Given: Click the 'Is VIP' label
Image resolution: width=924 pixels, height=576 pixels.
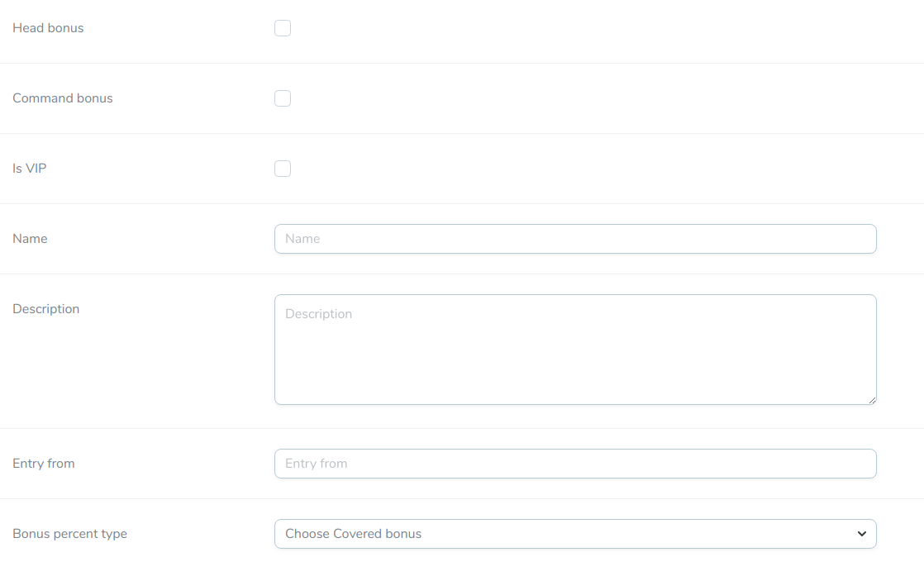Looking at the screenshot, I should (x=30, y=169).
